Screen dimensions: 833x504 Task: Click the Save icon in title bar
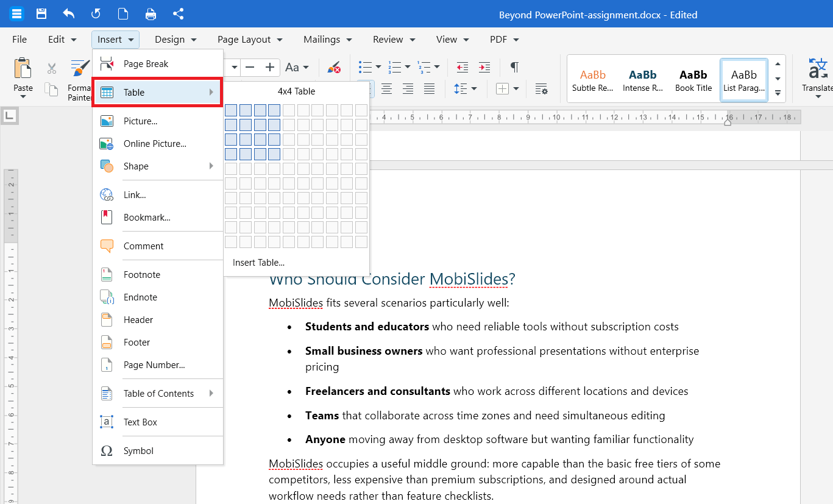pos(41,14)
